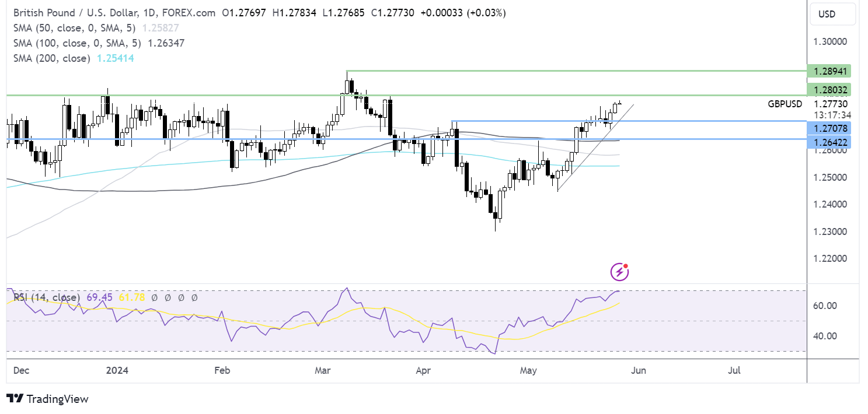Click the 1.27078 blue price label
Screen dimensions: 868x414
(x=829, y=128)
